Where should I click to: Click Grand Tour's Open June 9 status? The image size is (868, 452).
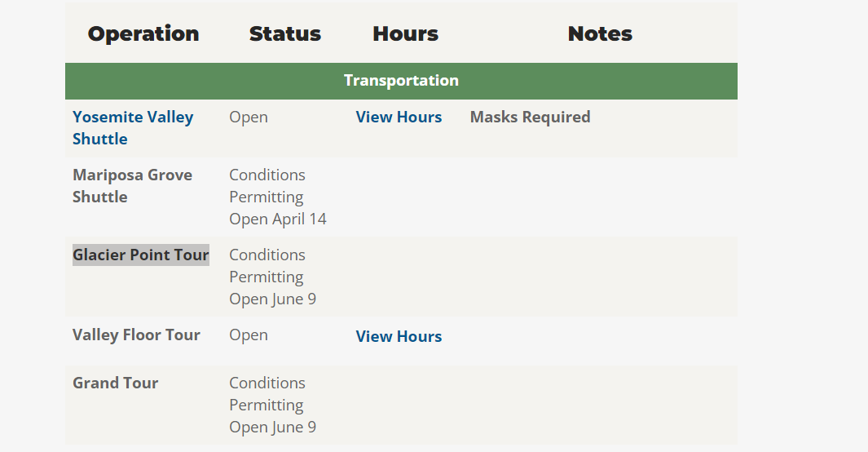click(272, 427)
